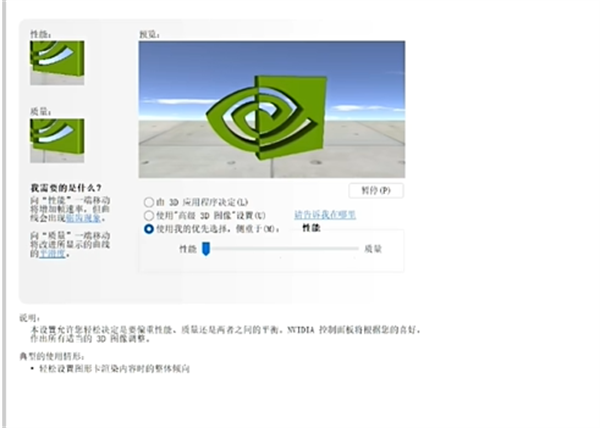Click the 性能 sample thumbnail
The height and width of the screenshot is (428, 600).
57,63
